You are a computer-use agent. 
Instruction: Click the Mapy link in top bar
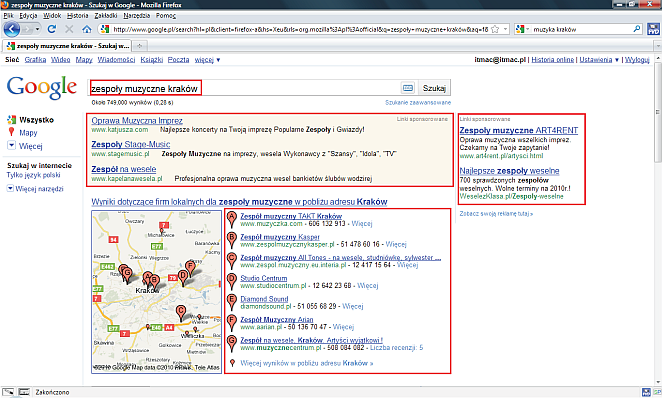click(x=84, y=60)
